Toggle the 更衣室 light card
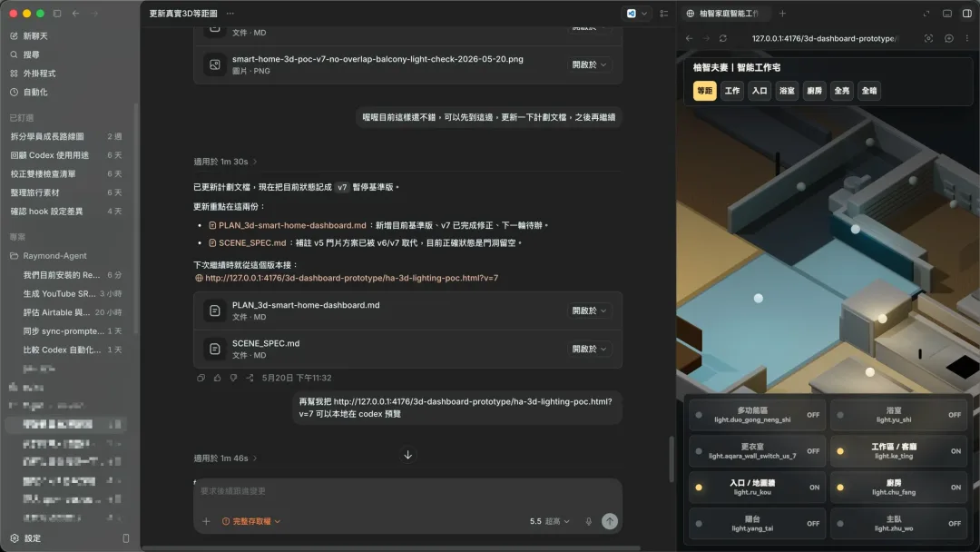This screenshot has height=552, width=980. click(x=757, y=451)
